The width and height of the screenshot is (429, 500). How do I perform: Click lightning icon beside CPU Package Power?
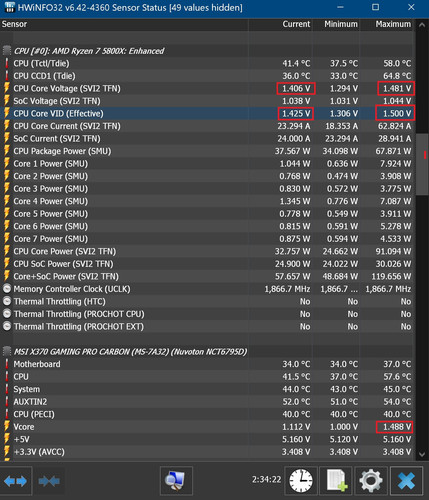[x=7, y=151]
